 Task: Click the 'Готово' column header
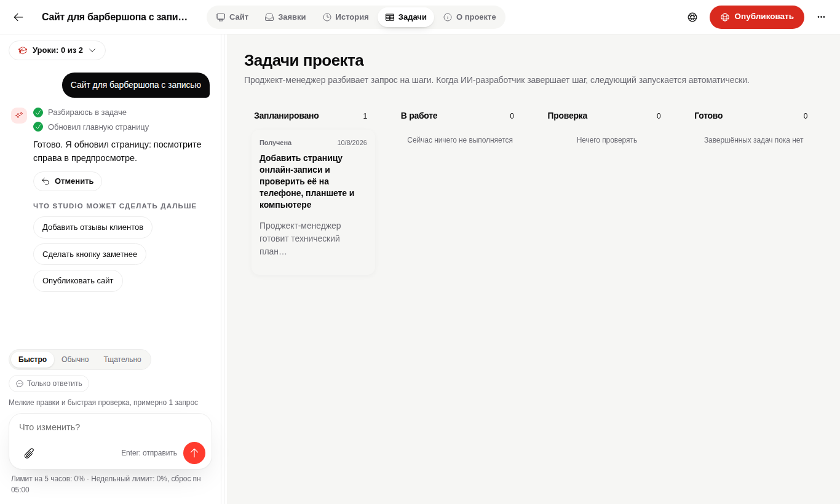(708, 116)
